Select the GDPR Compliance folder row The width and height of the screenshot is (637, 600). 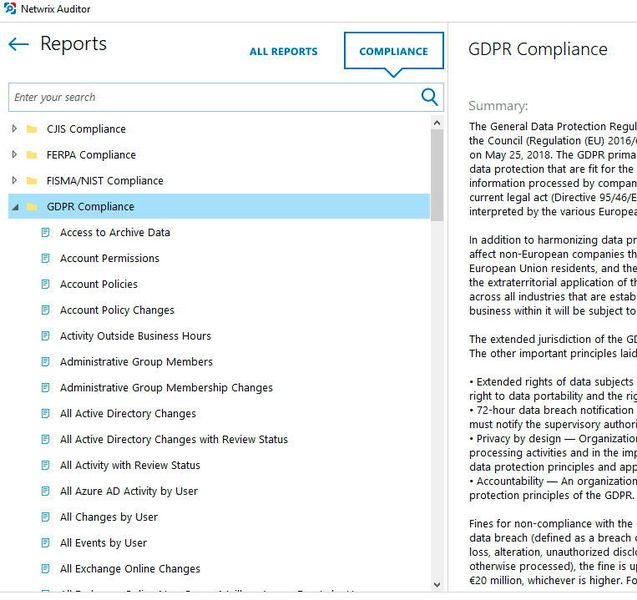(219, 207)
